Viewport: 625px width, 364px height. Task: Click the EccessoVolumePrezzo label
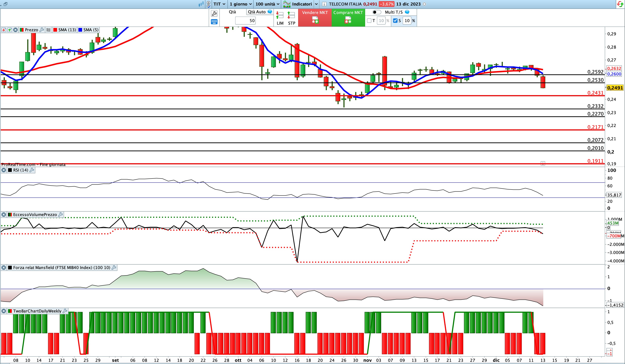pyautogui.click(x=35, y=215)
